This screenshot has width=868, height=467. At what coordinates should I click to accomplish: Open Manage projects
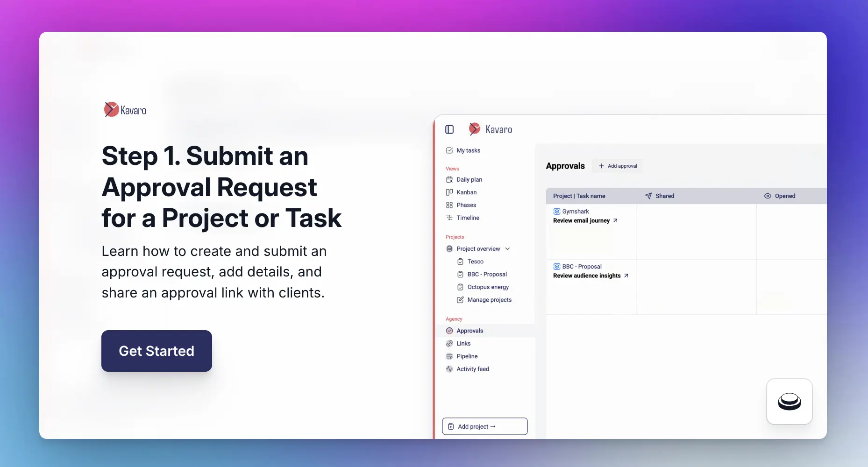(x=489, y=300)
